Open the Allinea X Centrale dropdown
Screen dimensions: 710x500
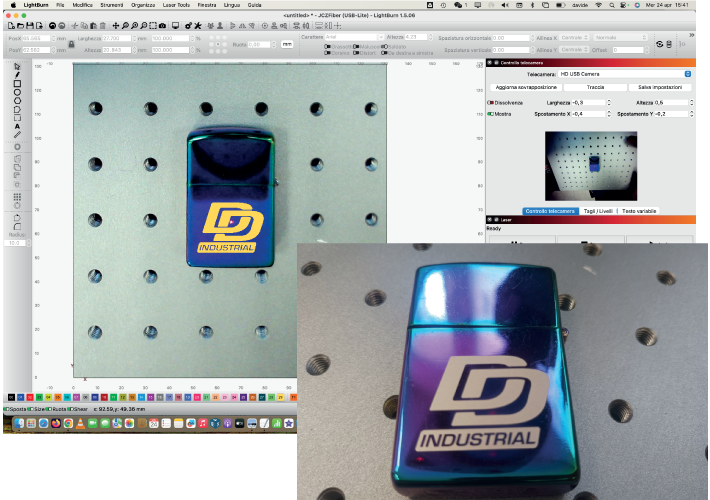574,38
